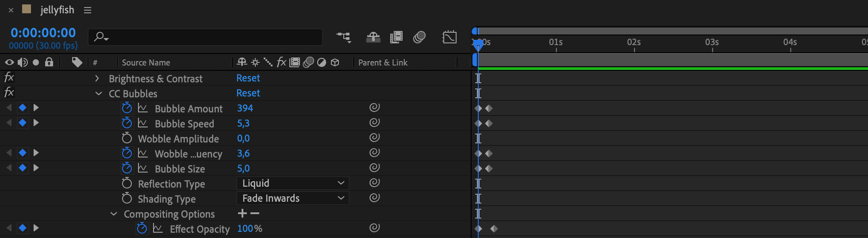Click the Effect Opacity 100% value
The width and height of the screenshot is (868, 238).
pyautogui.click(x=250, y=229)
